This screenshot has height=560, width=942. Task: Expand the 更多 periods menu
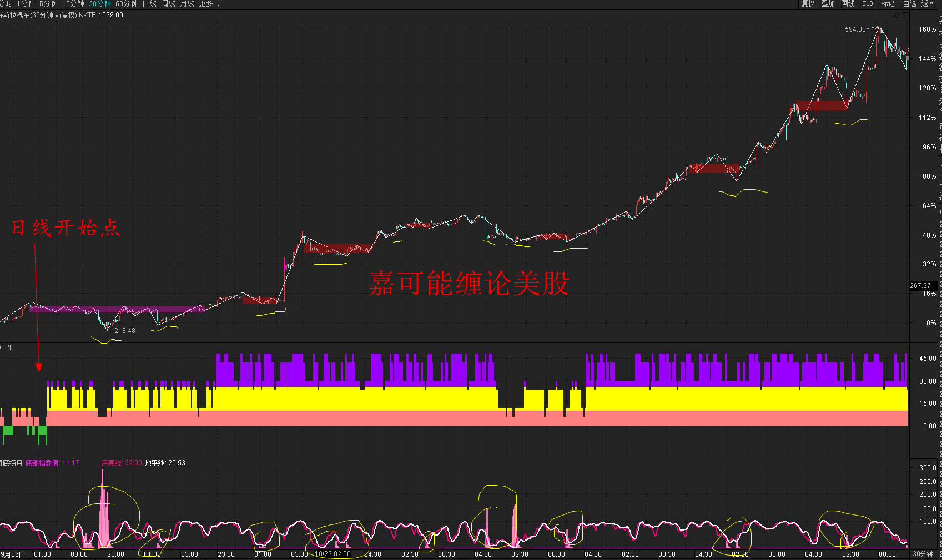(210, 4)
